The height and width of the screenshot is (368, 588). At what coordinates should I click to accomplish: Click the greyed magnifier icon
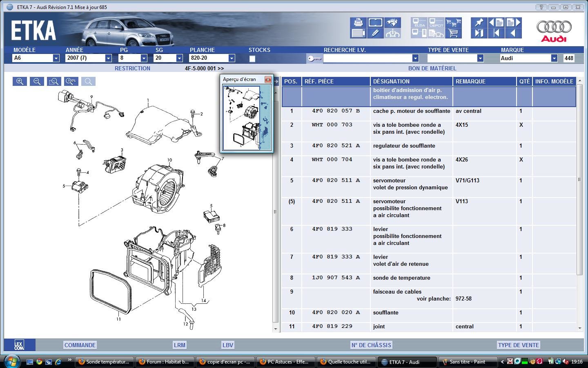pyautogui.click(x=88, y=81)
